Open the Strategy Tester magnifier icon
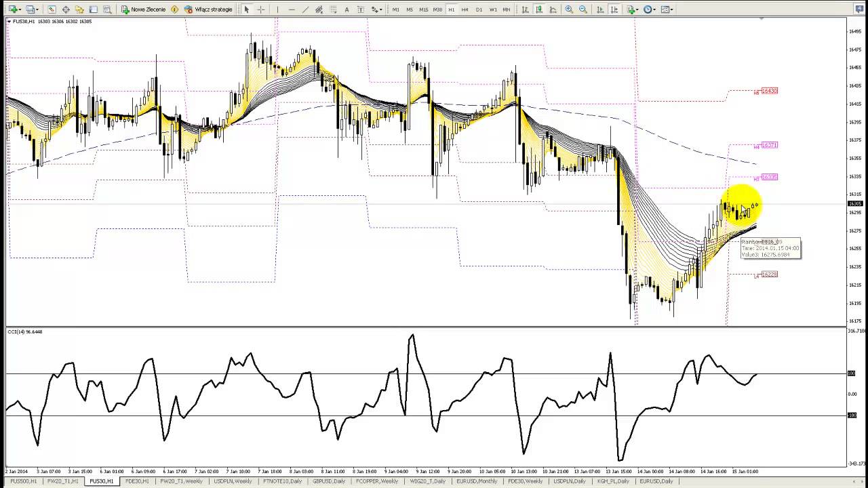 coord(107,9)
